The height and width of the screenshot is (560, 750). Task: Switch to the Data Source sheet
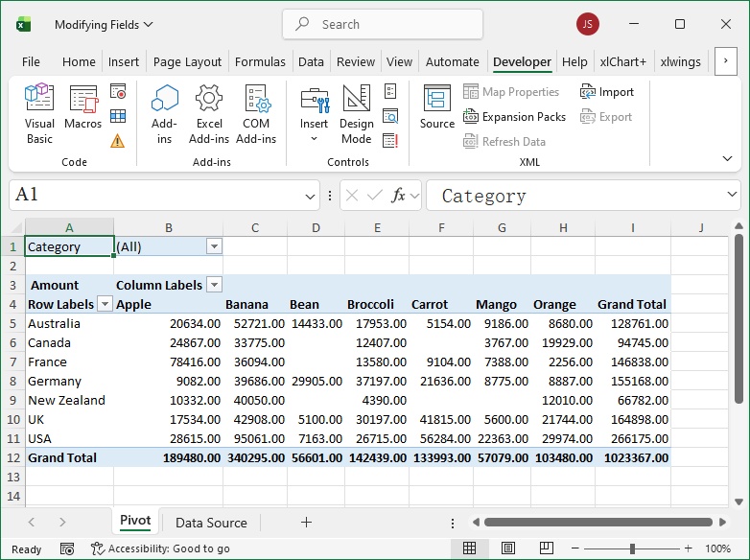point(211,523)
